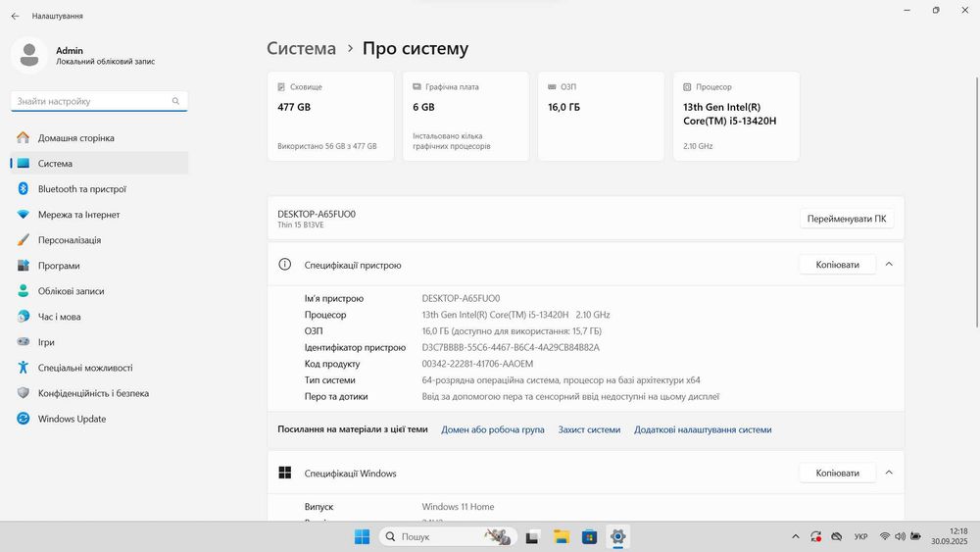The image size is (980, 552).
Task: Click the Windows Start button
Action: 362,536
